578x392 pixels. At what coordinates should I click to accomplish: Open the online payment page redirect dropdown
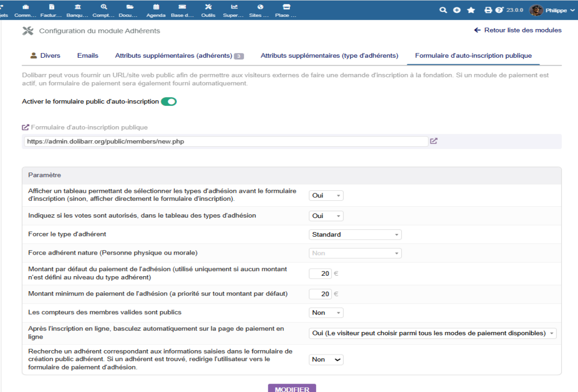[x=433, y=333]
